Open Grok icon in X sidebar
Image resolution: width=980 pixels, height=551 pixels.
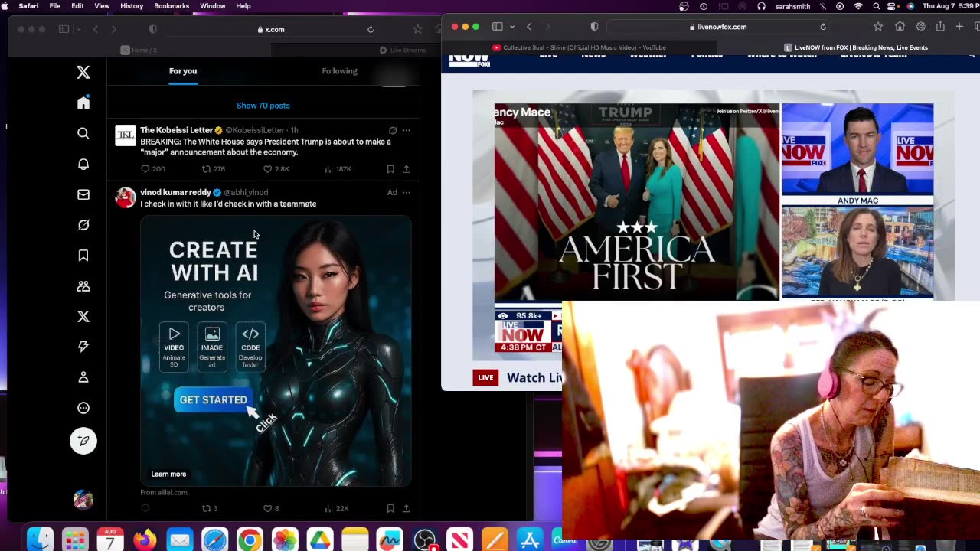pos(83,225)
